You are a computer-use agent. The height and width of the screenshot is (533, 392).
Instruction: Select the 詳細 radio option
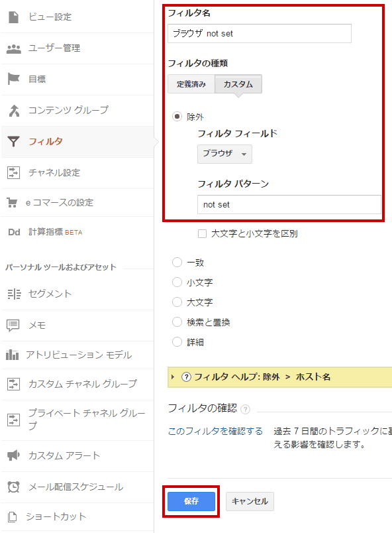tap(177, 341)
